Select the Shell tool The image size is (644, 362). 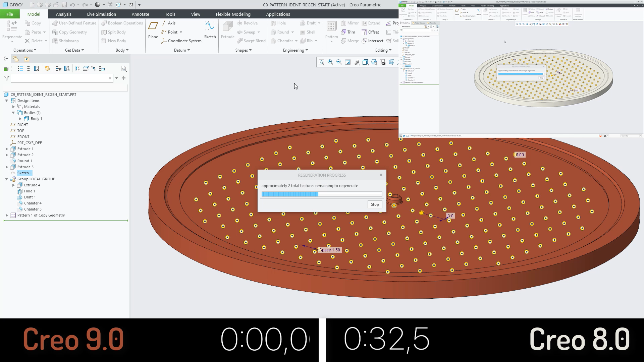point(309,32)
